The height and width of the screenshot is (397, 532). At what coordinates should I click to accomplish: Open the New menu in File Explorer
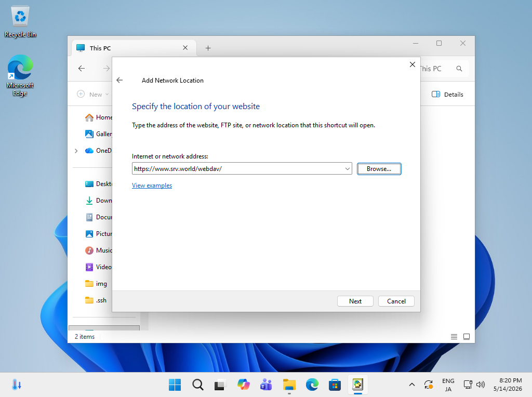click(92, 95)
